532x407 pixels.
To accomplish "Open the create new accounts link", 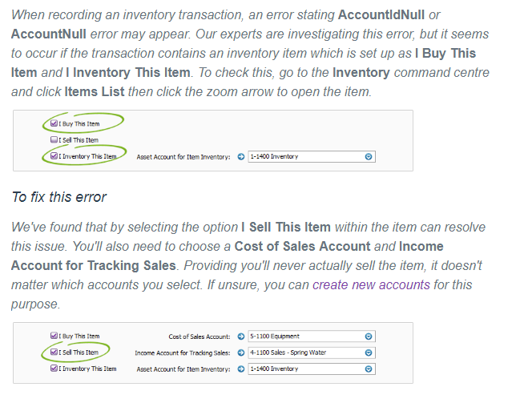I will [x=371, y=285].
